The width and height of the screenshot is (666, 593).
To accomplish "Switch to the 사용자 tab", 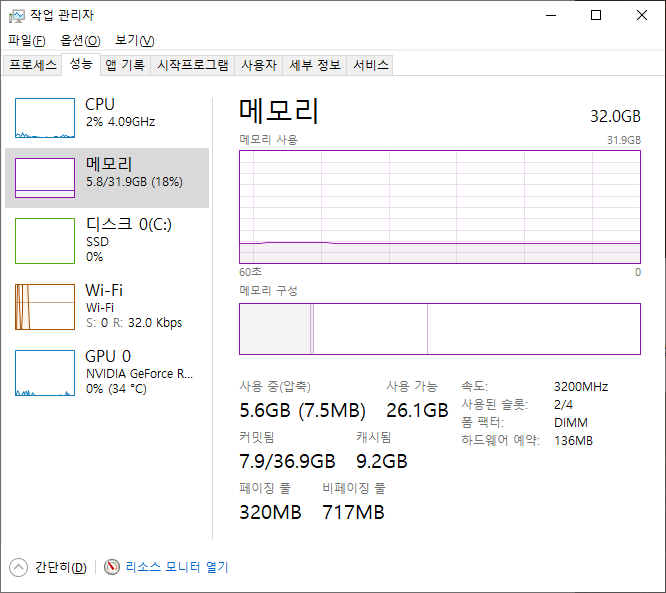I will pyautogui.click(x=259, y=65).
